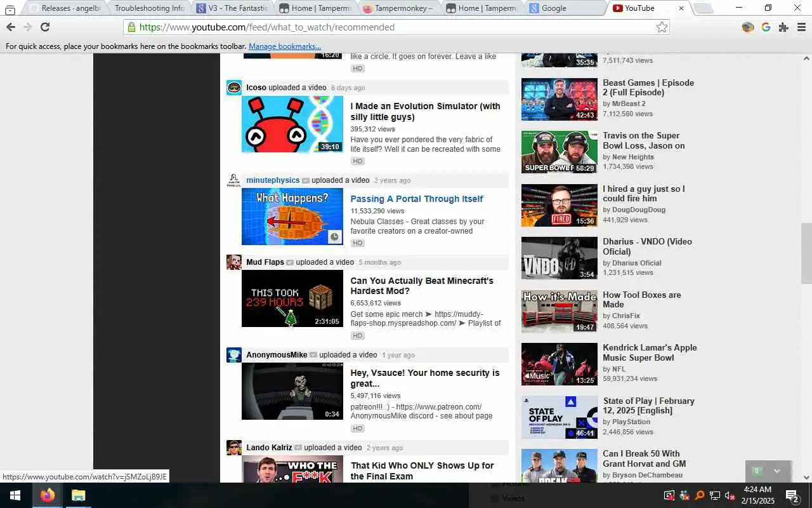Click AnonymousMike channel avatar
Viewport: 812px width, 508px height.
(x=234, y=355)
